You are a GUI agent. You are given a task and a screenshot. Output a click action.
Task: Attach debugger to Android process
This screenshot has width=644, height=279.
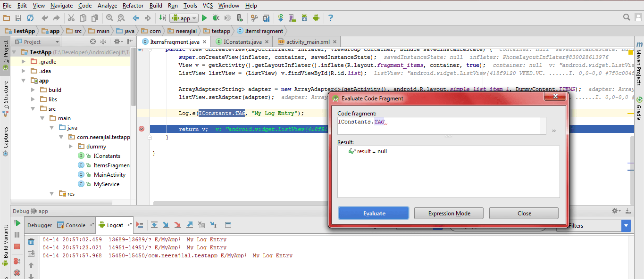(x=239, y=18)
